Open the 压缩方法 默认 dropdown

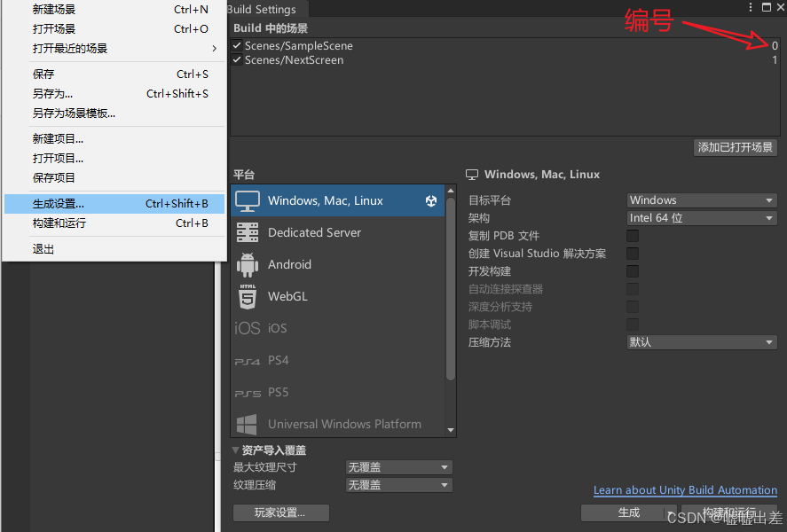point(702,342)
